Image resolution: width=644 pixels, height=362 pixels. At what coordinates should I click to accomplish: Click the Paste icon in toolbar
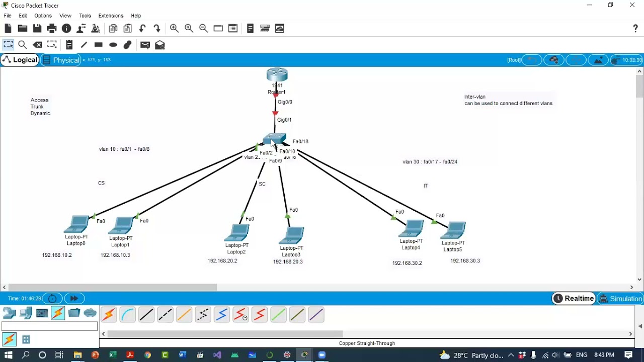[128, 29]
